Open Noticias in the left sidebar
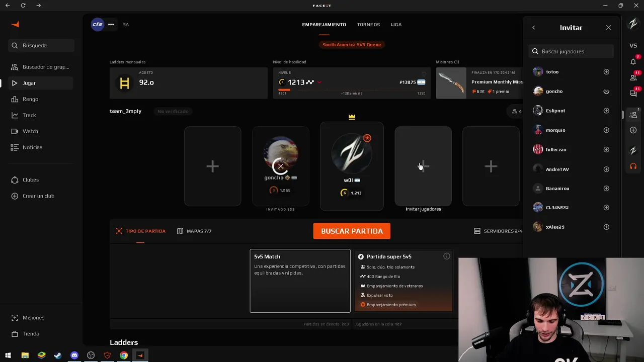Screen dimensions: 644x362 pyautogui.click(x=41, y=147)
